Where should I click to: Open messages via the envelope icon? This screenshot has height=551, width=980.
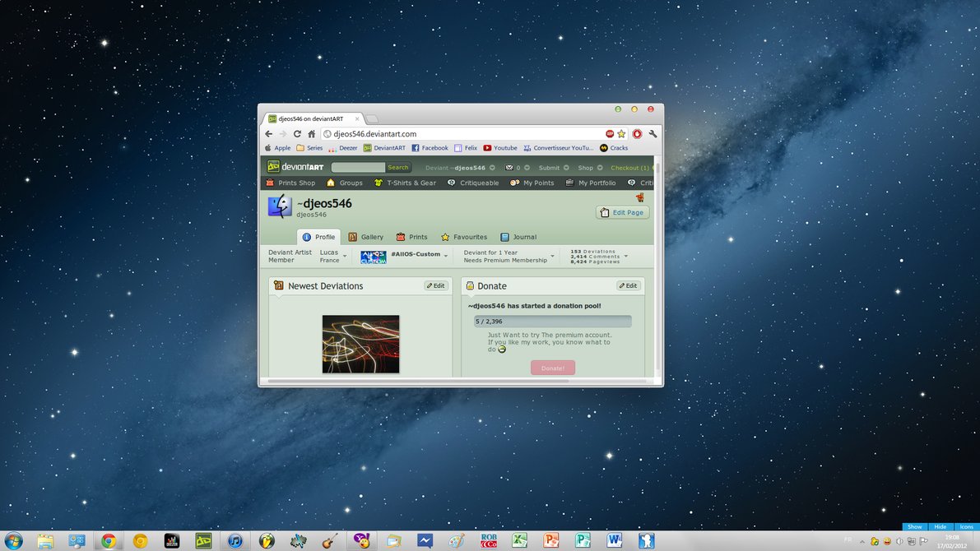(509, 168)
